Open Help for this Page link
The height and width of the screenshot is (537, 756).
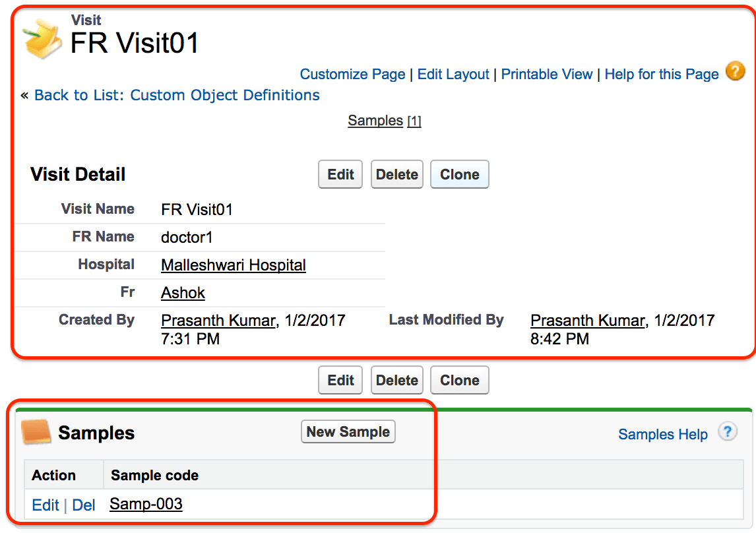tap(661, 75)
